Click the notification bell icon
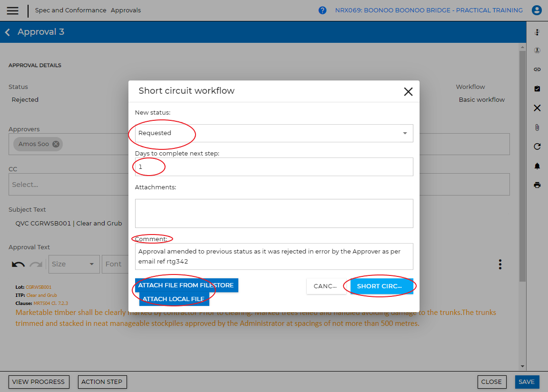 point(537,166)
